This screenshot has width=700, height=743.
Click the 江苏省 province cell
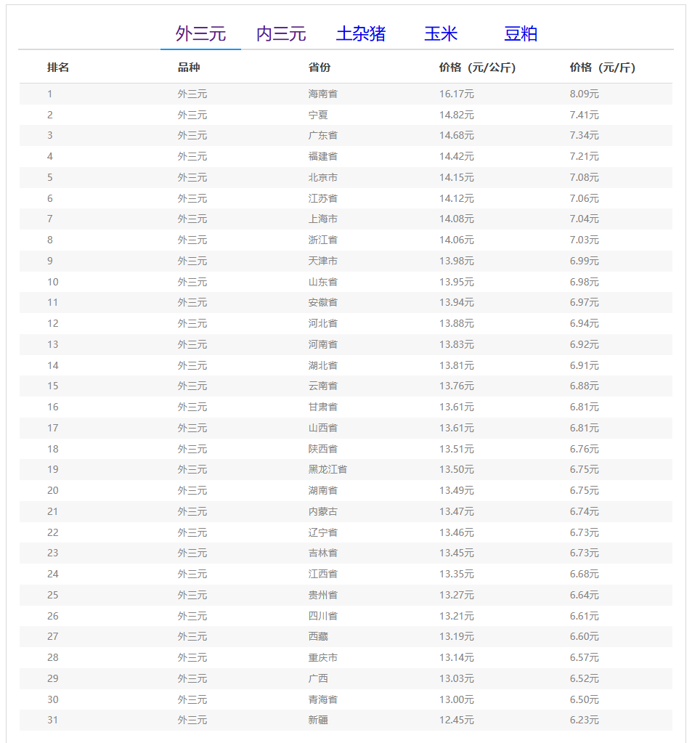coord(323,198)
